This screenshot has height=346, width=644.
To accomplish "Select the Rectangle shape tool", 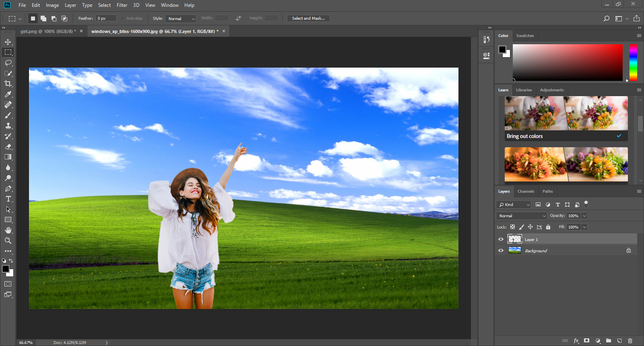I will (8, 220).
